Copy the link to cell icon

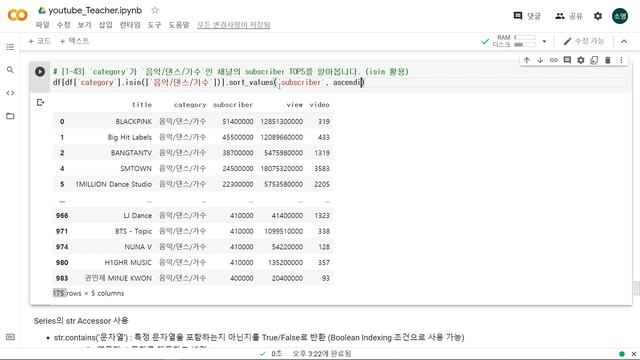[x=553, y=60]
